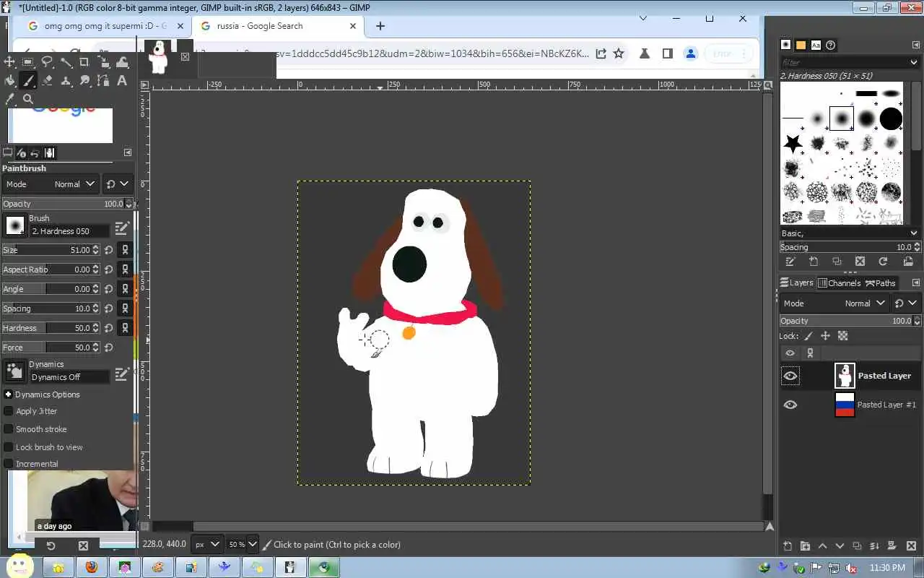Select the Paintbrush tool

pos(28,81)
